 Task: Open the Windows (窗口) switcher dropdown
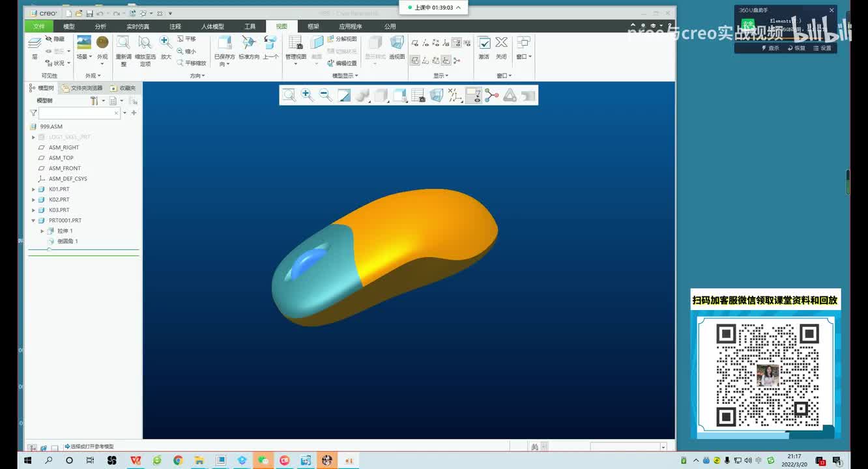tap(523, 48)
